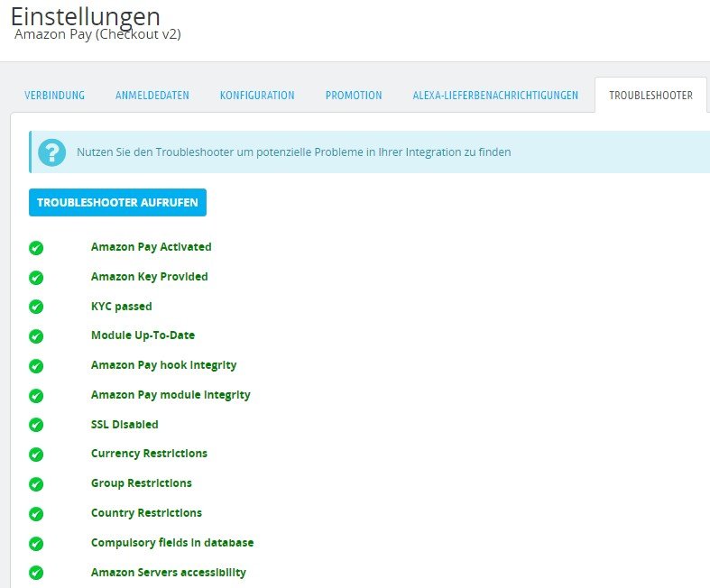710x588 pixels.
Task: Click the Troubleshooter aufrufen button
Action: click(x=117, y=202)
